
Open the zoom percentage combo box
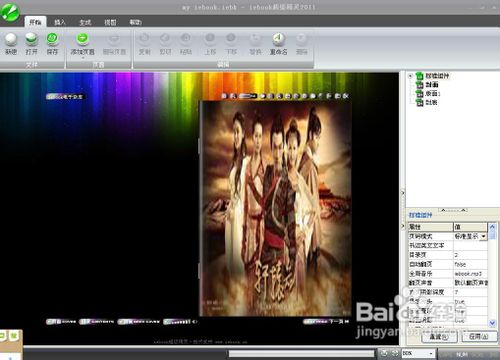[418, 353]
